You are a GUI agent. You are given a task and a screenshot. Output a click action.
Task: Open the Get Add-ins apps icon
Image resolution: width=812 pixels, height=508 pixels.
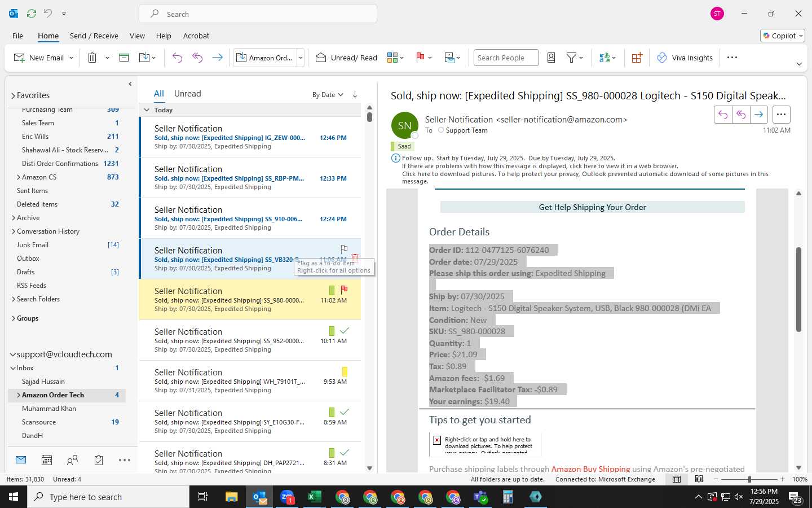[637, 58]
